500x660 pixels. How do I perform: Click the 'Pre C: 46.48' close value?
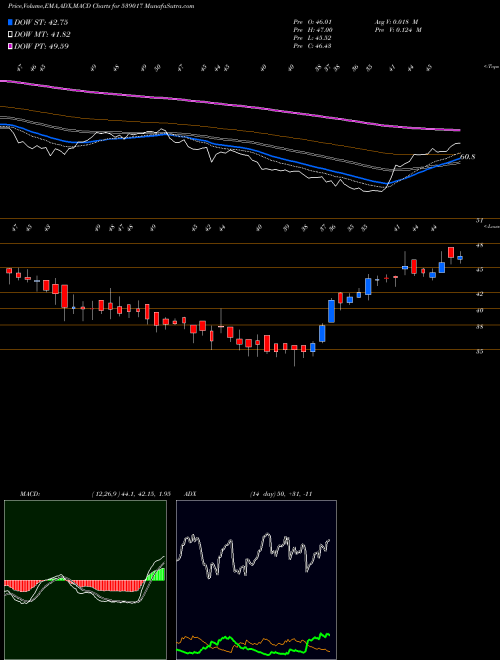click(313, 46)
